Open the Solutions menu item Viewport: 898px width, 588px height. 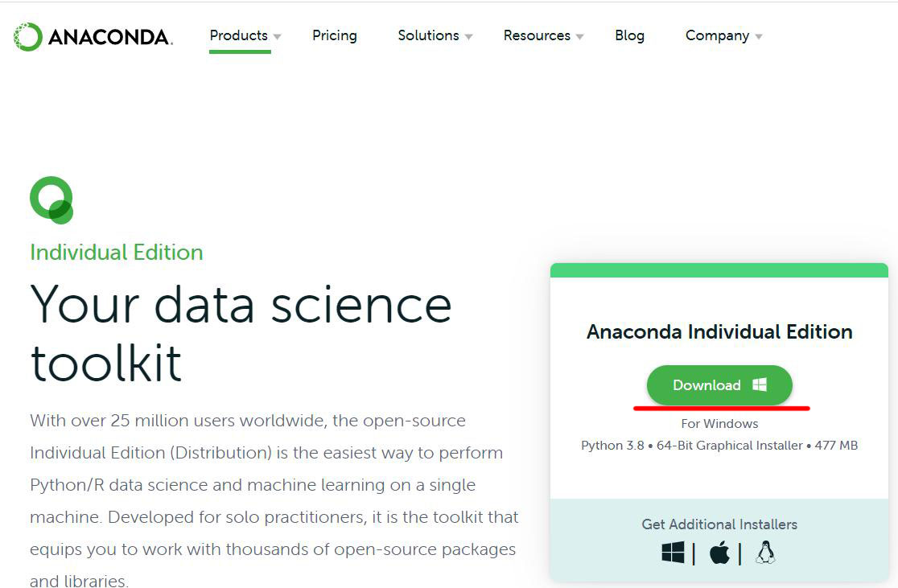point(428,35)
